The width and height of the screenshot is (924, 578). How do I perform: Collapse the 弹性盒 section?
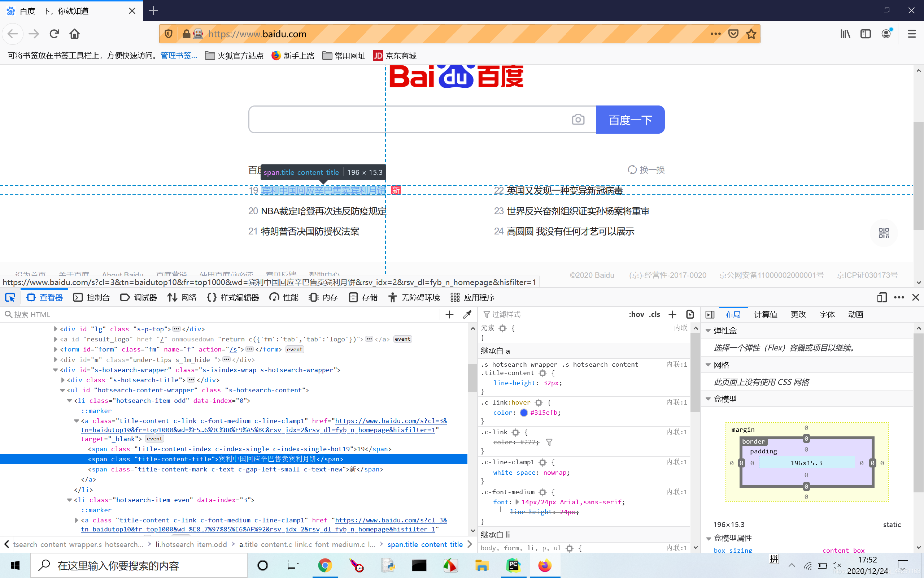(708, 331)
